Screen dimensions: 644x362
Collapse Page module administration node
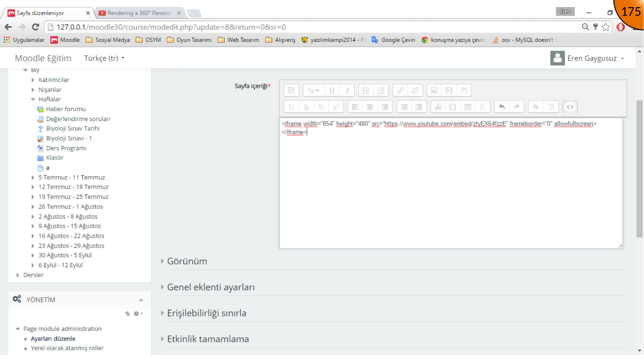18,329
